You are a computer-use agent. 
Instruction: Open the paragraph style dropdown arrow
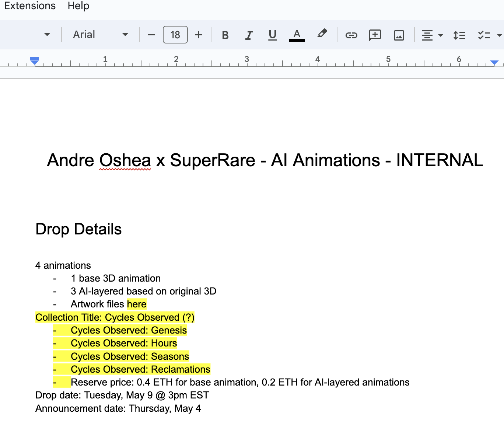[47, 35]
